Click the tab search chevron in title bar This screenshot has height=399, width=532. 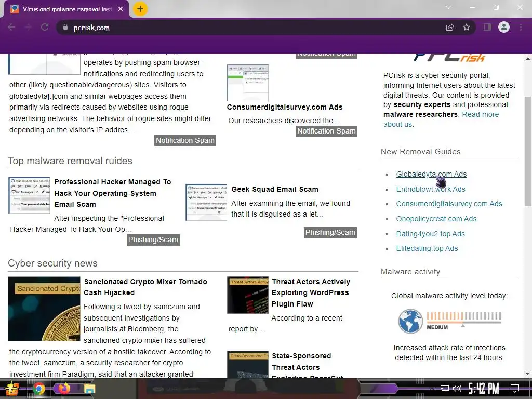[x=448, y=7]
